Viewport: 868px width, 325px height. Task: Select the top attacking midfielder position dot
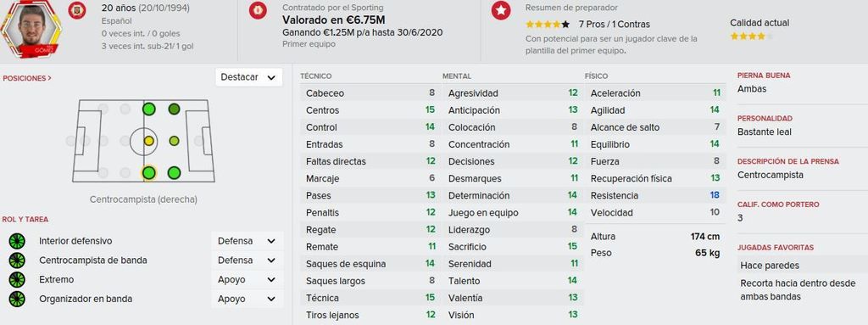click(x=174, y=109)
